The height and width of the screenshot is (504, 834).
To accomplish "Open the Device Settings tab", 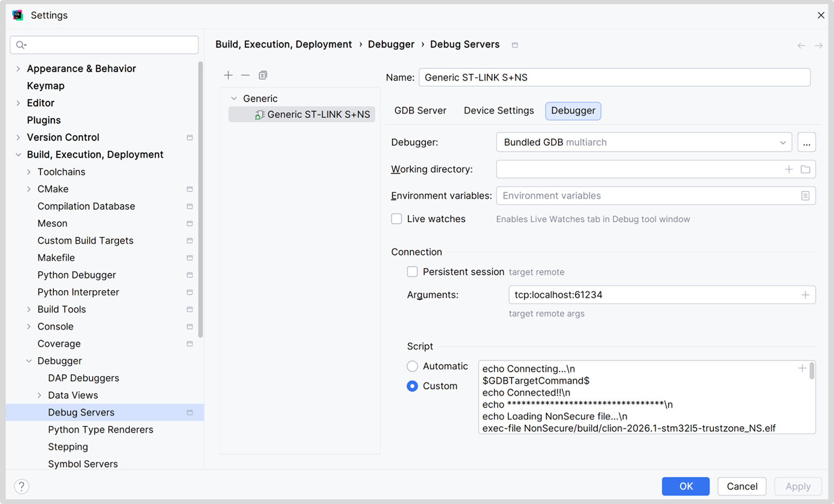I will click(x=498, y=111).
